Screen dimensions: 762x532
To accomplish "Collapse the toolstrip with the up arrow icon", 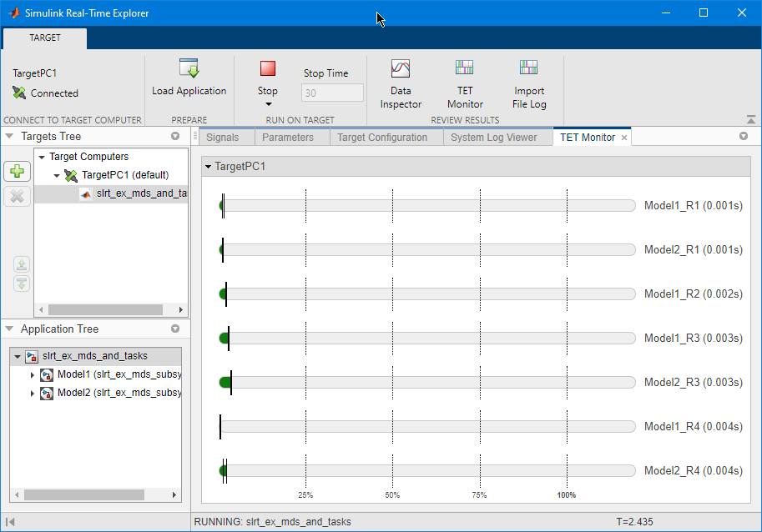I will 751,119.
